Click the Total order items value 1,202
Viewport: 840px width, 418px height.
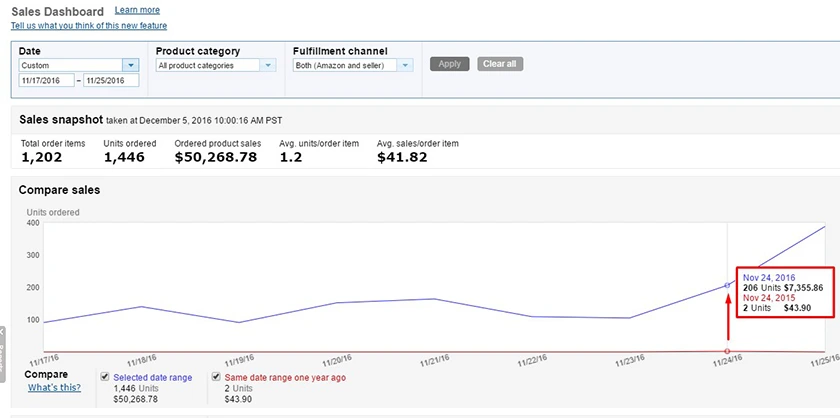pyautogui.click(x=42, y=157)
